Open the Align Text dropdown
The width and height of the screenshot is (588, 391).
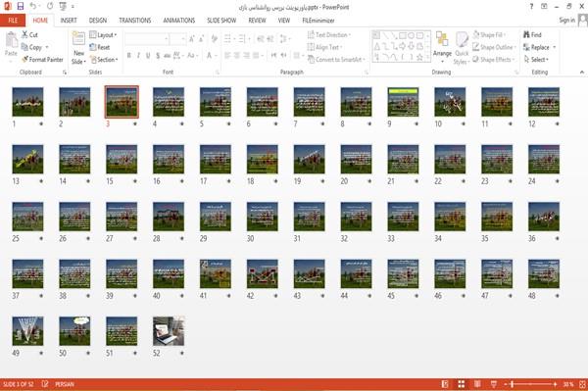pos(324,47)
